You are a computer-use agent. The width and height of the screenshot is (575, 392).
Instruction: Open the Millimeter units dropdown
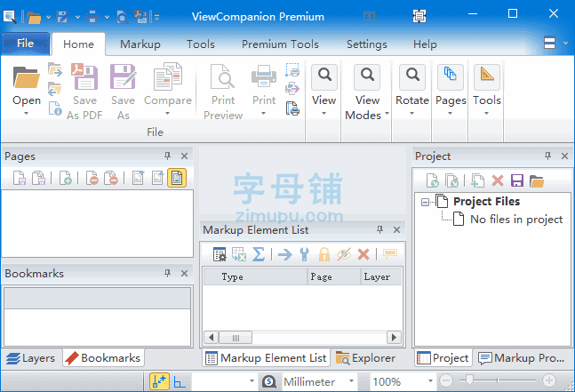tap(351, 381)
